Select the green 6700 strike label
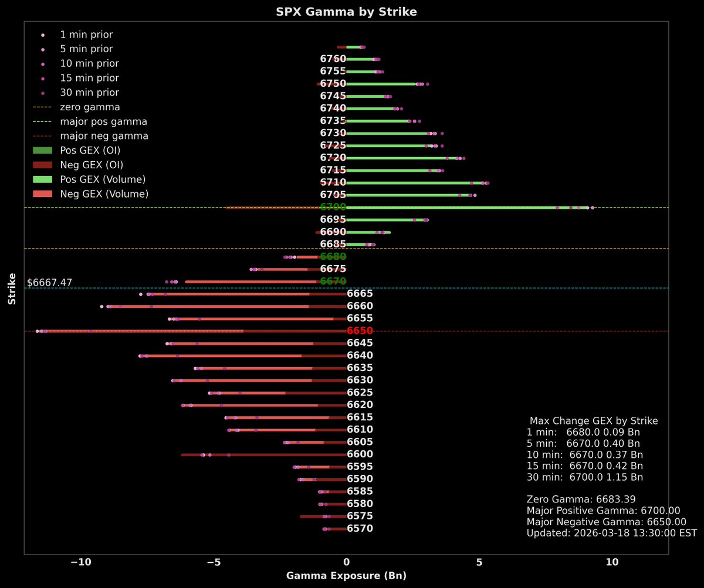The height and width of the screenshot is (588, 704). (333, 207)
